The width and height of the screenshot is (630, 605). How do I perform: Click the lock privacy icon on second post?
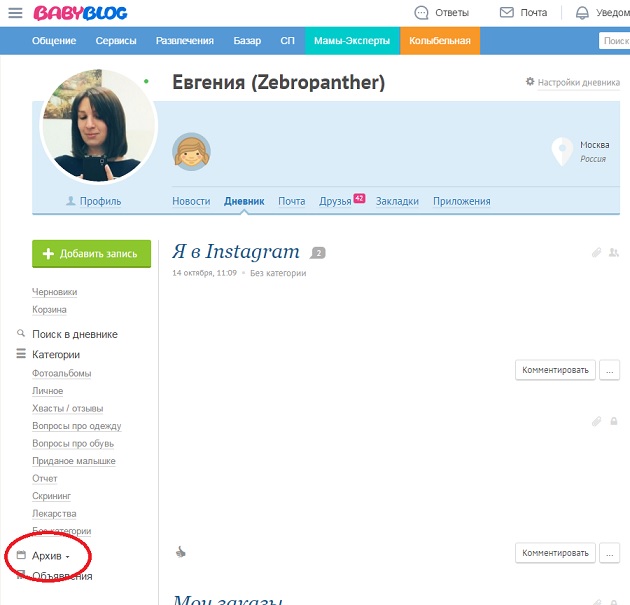click(613, 422)
